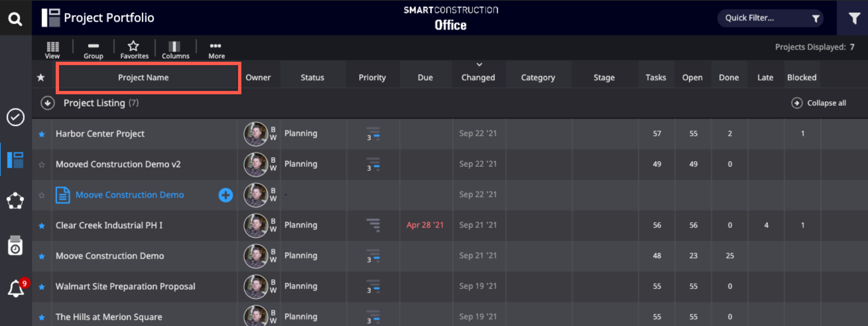Viewport: 868px width, 326px height.
Task: Sort by Project Name column header
Action: tap(143, 77)
